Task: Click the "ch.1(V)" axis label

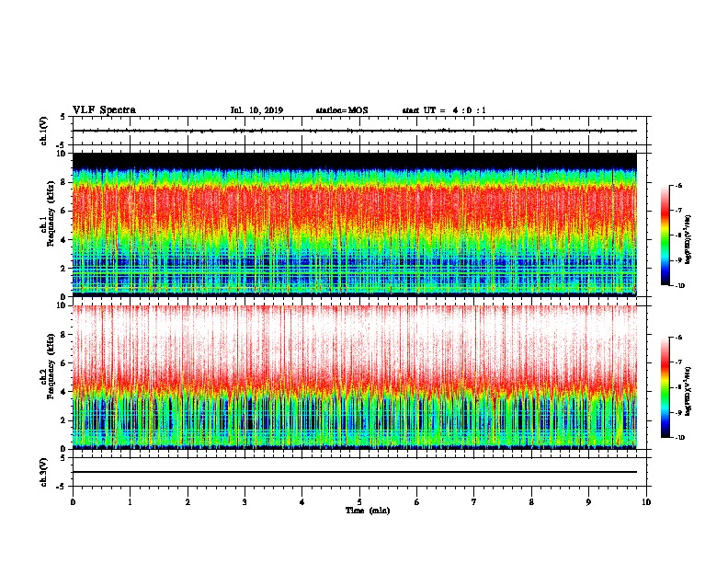Action: pos(44,131)
